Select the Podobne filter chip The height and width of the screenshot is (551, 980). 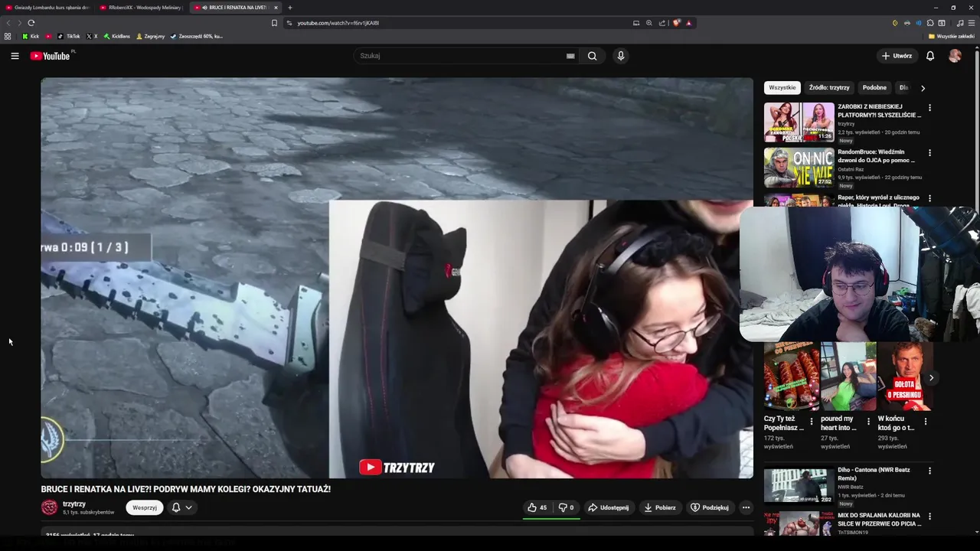(x=874, y=88)
